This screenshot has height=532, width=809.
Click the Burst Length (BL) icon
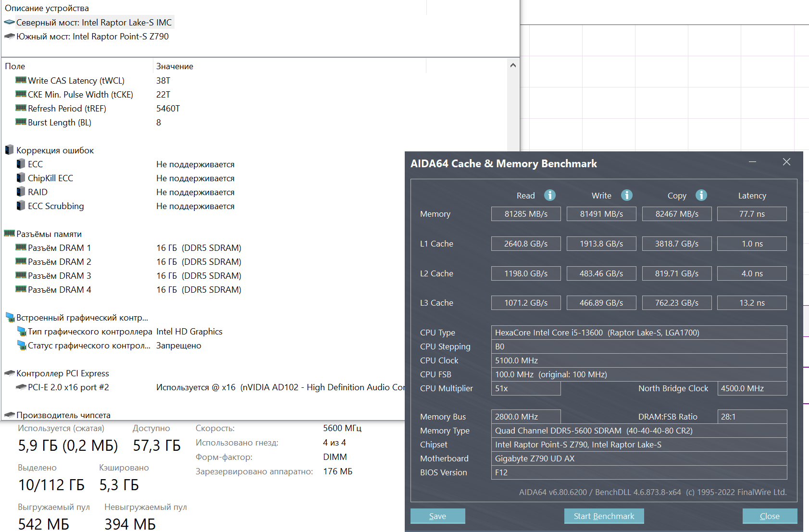click(x=21, y=122)
